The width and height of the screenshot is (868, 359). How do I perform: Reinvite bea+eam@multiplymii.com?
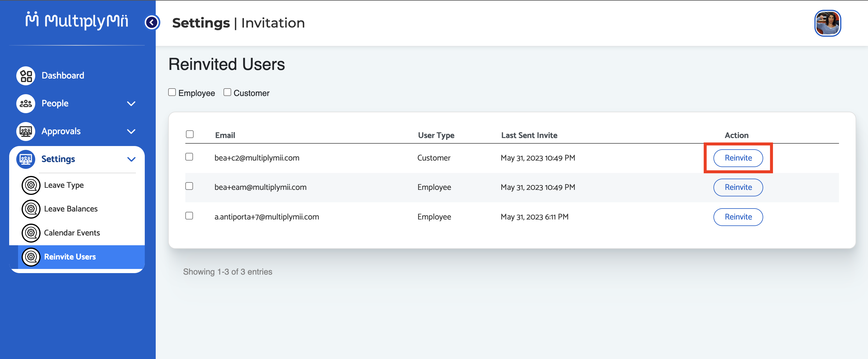[738, 187]
